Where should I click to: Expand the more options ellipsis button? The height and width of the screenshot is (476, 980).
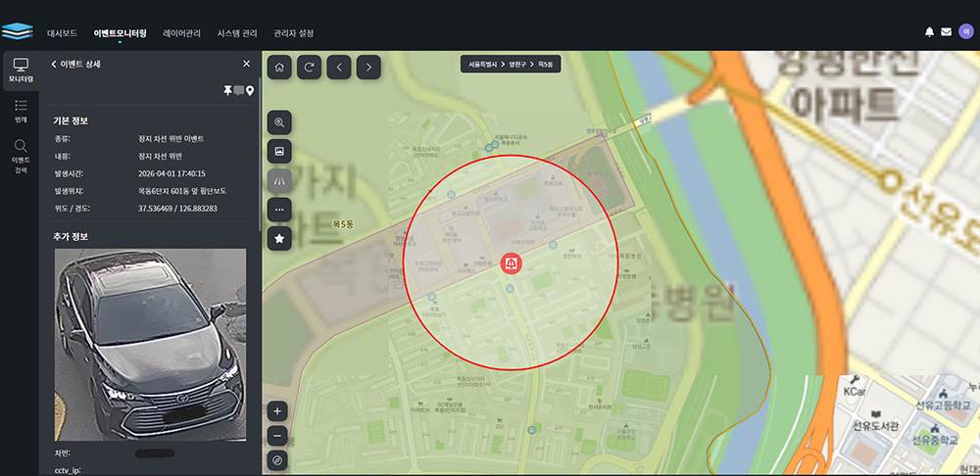pos(279,210)
